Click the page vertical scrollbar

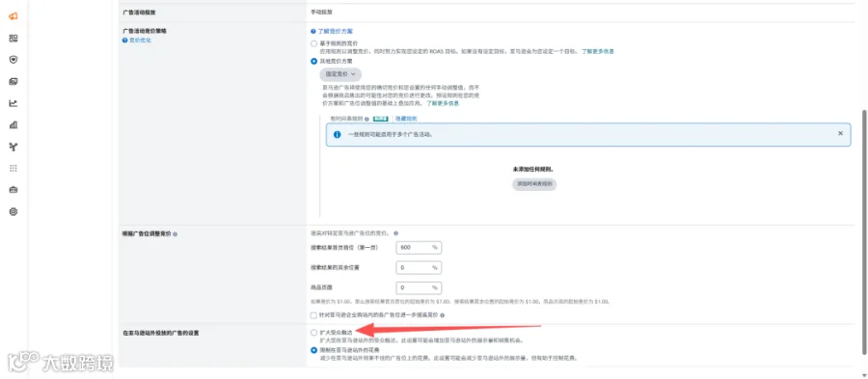click(864, 230)
